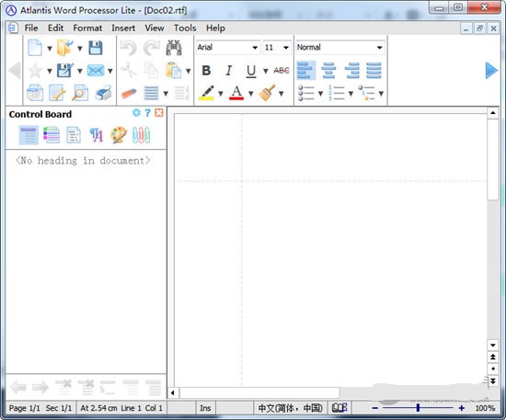This screenshot has width=506, height=420.
Task: Click the zoom slider handle
Action: (x=418, y=408)
